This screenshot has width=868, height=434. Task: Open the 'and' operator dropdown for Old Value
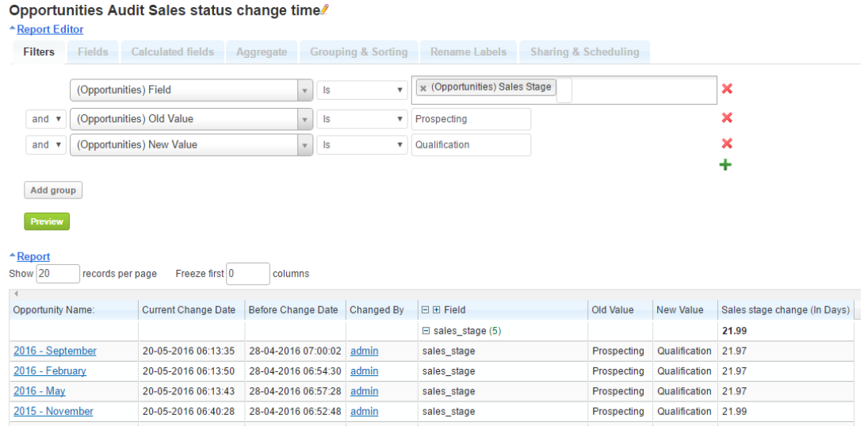[46, 119]
